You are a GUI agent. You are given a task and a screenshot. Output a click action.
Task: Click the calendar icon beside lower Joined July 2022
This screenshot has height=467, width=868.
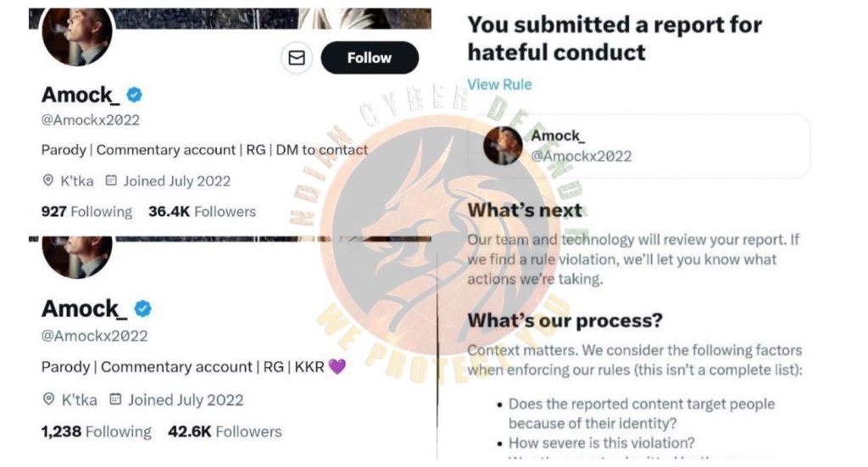[116, 399]
